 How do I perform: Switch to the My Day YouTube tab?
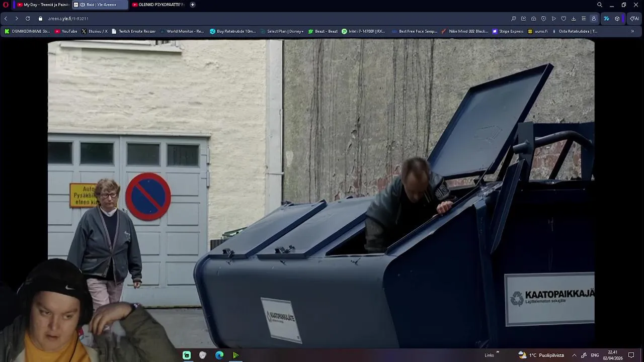click(43, 5)
